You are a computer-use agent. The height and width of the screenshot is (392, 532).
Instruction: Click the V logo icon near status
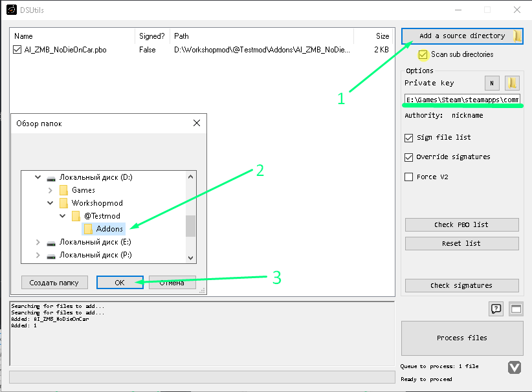(x=515, y=367)
